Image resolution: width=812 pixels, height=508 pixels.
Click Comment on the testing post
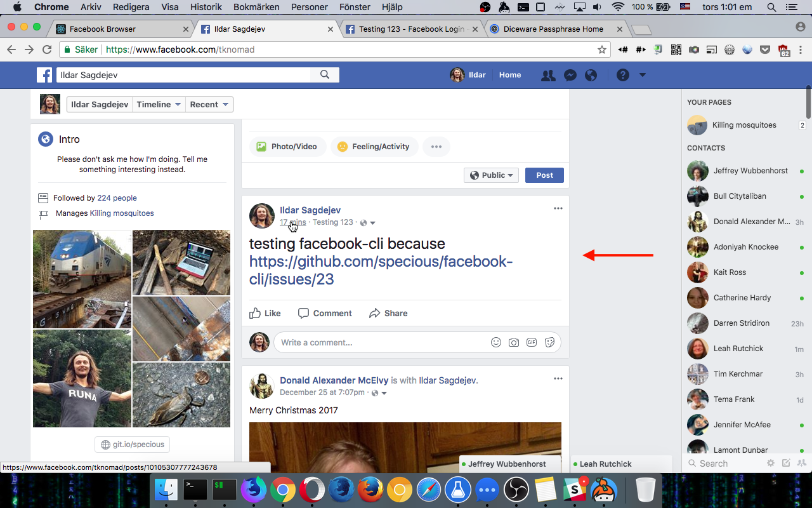tap(325, 313)
